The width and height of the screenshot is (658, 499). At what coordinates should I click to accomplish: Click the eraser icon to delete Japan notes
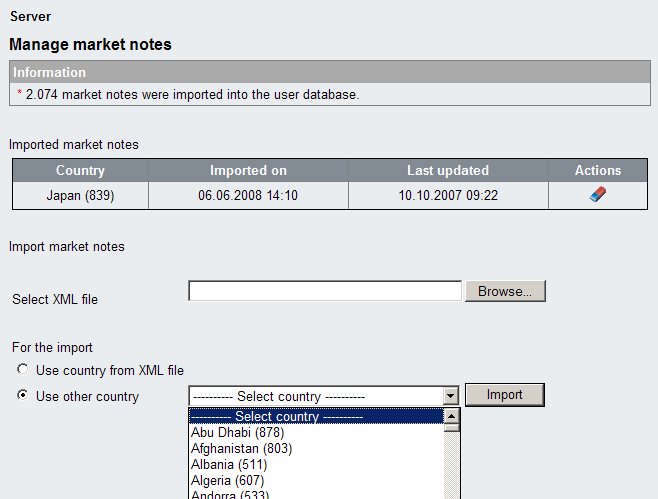[x=598, y=196]
